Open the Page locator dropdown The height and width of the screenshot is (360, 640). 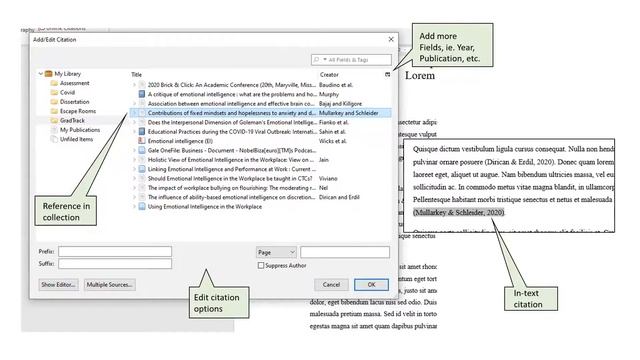[276, 253]
